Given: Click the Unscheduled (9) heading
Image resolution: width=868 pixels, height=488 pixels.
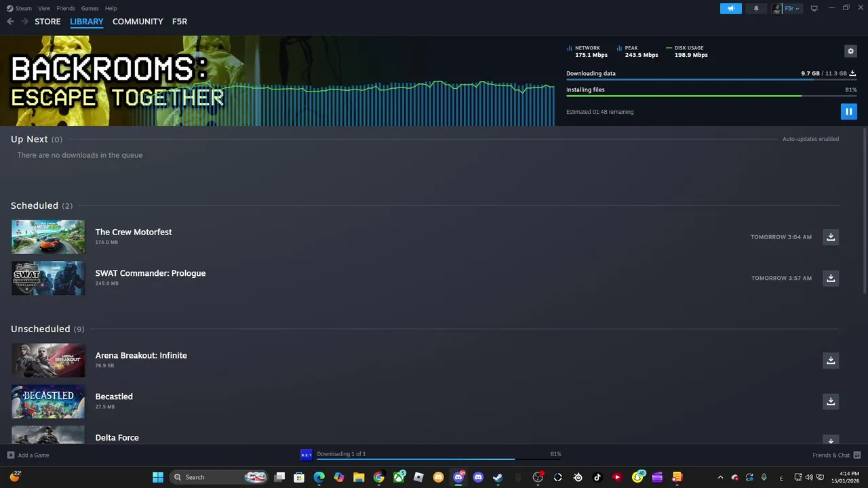Looking at the screenshot, I should (x=47, y=329).
